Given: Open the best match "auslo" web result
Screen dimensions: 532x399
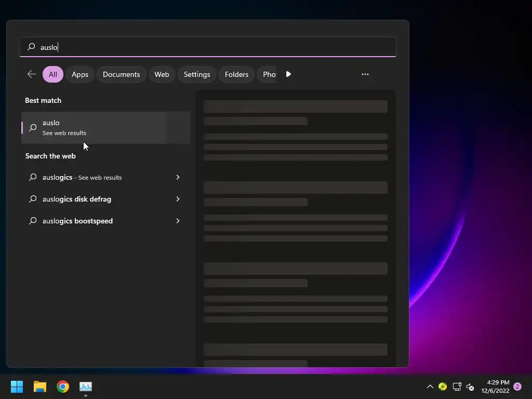Looking at the screenshot, I should 105,128.
